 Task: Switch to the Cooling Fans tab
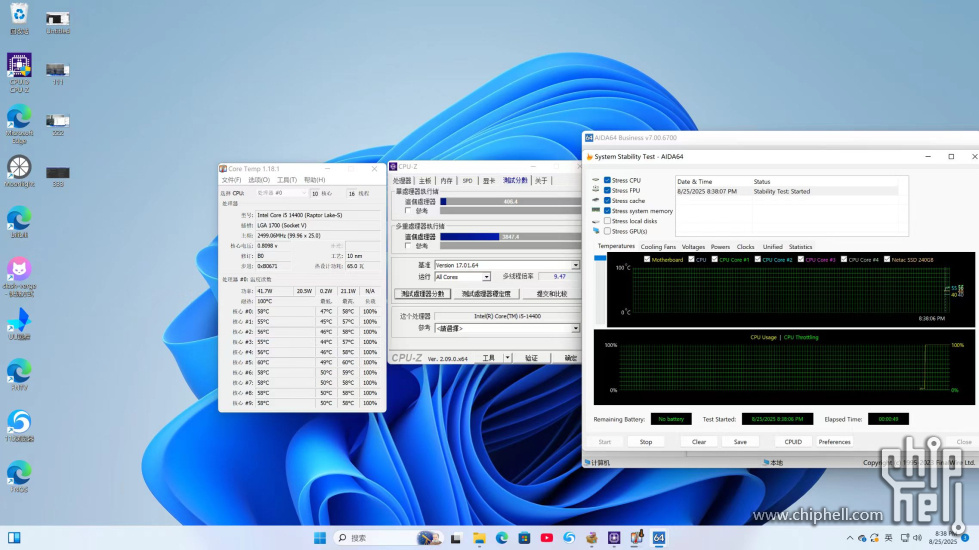pyautogui.click(x=658, y=247)
